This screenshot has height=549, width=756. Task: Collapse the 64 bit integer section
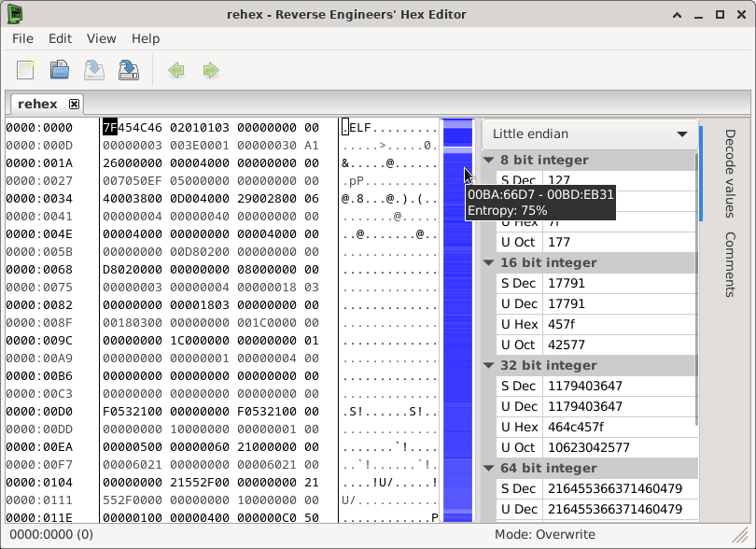[x=489, y=468]
